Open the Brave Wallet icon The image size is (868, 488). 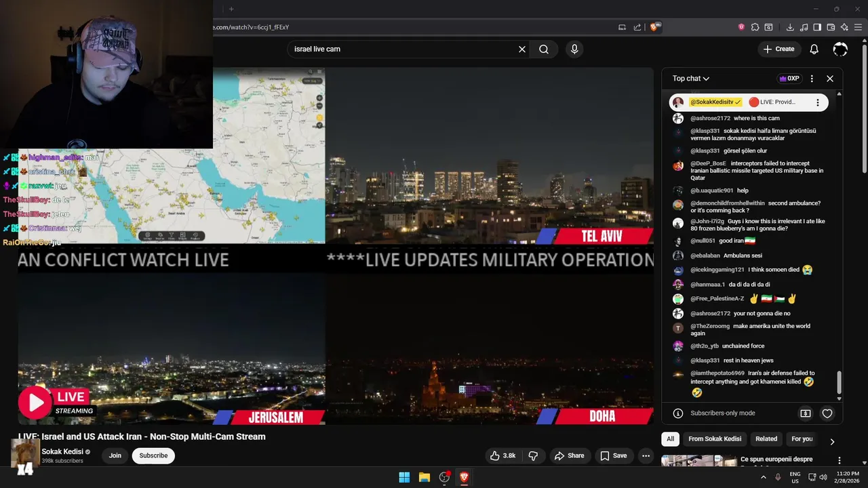[831, 27]
